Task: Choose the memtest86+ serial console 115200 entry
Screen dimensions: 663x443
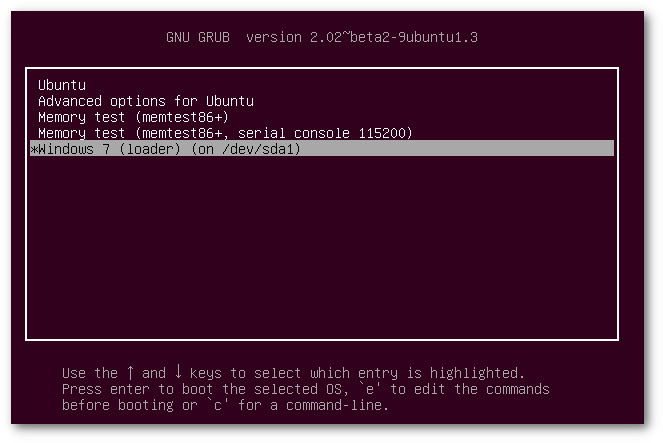Action: (225, 133)
